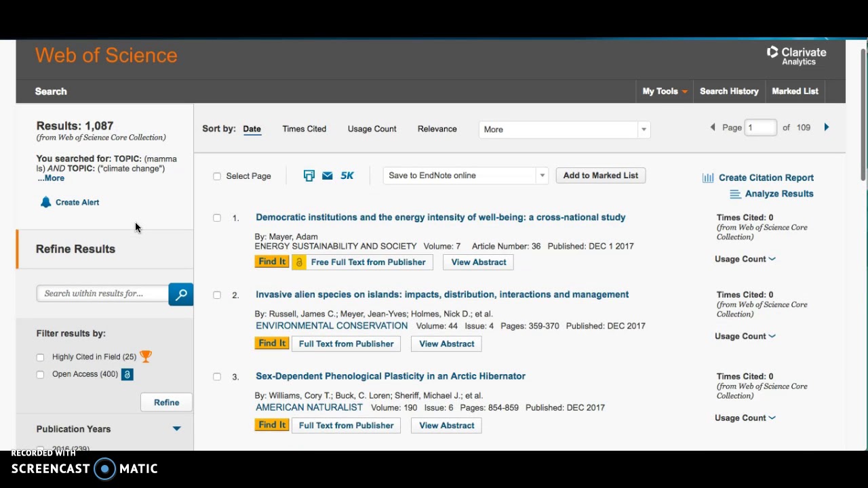Click the citation report bar chart icon

(708, 178)
